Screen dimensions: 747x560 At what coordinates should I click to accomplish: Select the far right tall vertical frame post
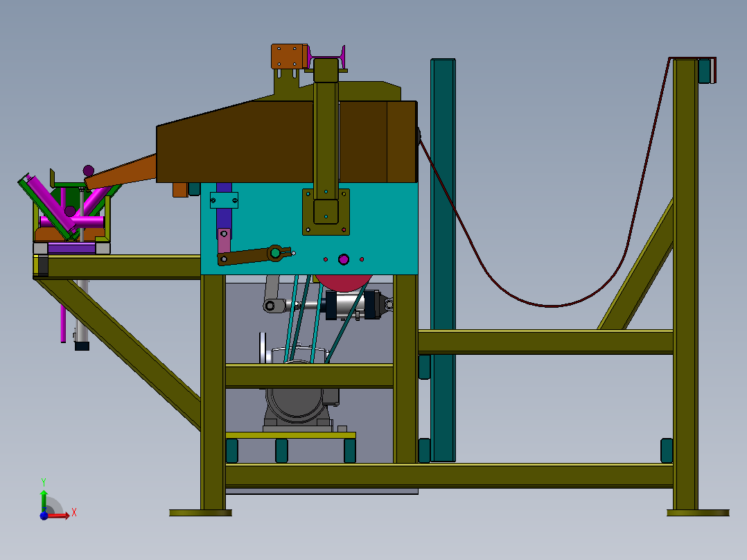pos(685,283)
